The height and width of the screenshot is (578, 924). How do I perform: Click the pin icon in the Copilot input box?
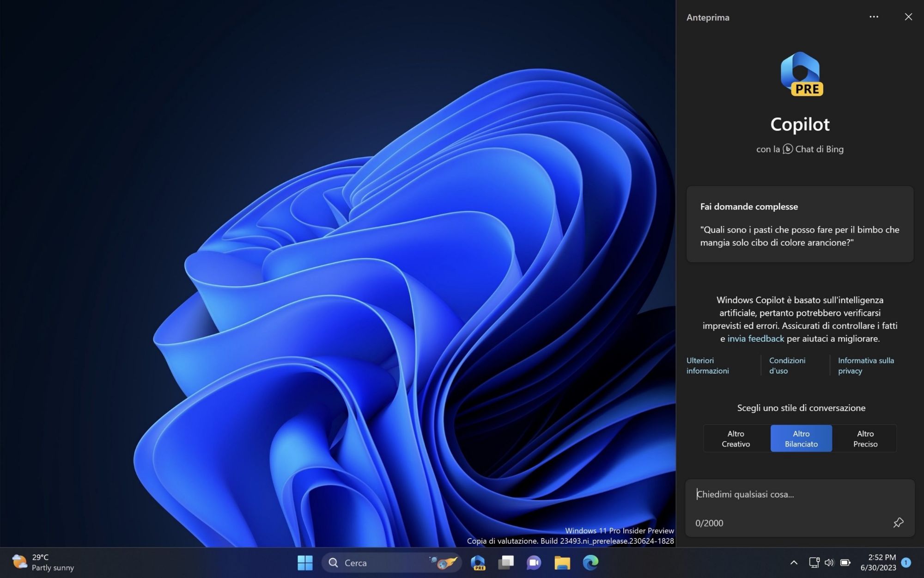click(898, 523)
